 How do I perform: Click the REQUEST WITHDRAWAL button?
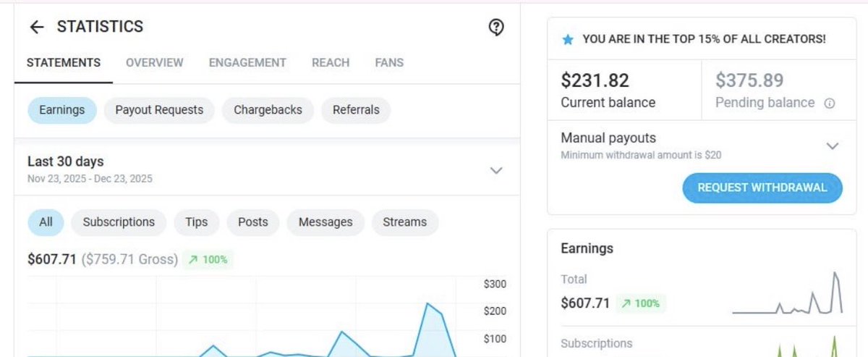(762, 188)
